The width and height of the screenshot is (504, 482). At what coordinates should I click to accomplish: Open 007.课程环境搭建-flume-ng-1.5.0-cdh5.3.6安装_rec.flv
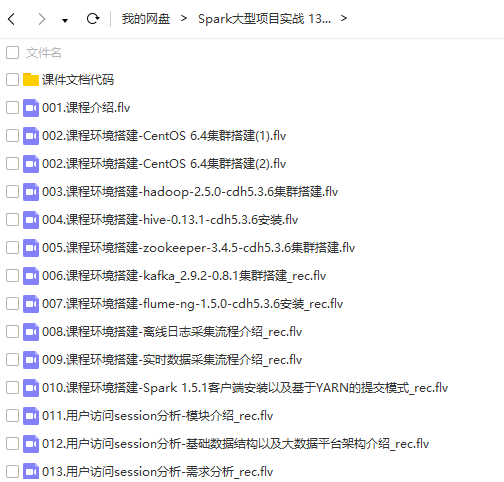pyautogui.click(x=193, y=304)
